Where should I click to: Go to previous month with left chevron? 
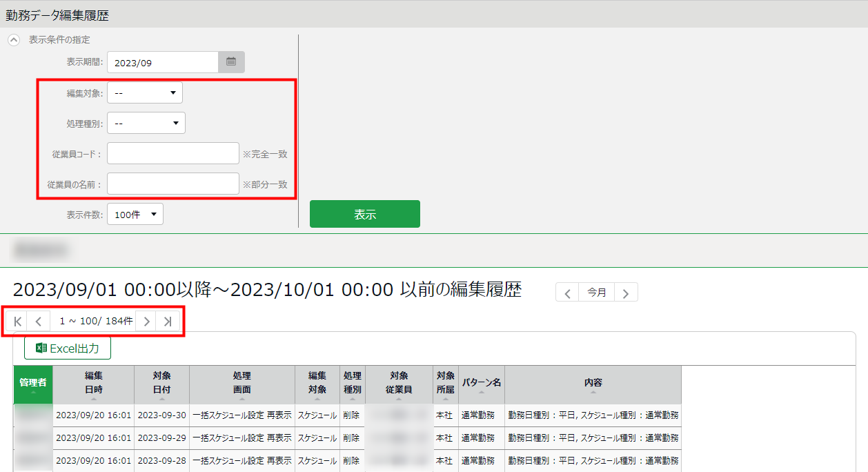click(x=567, y=293)
